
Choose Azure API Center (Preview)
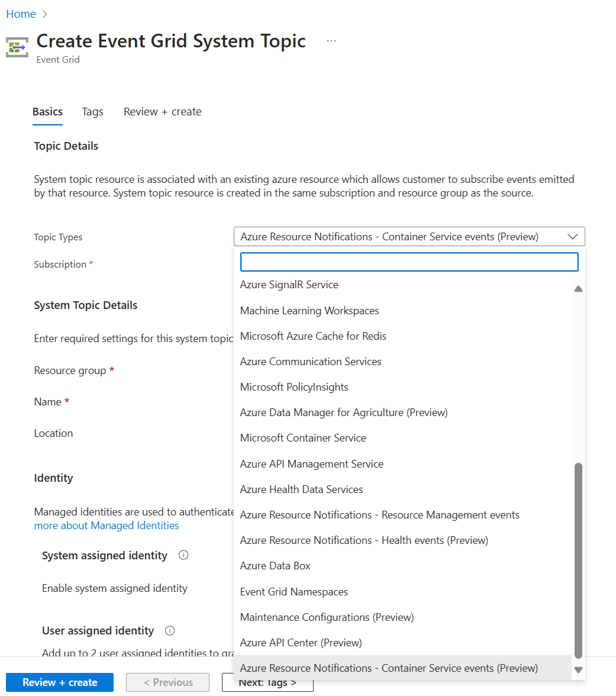[403, 643]
